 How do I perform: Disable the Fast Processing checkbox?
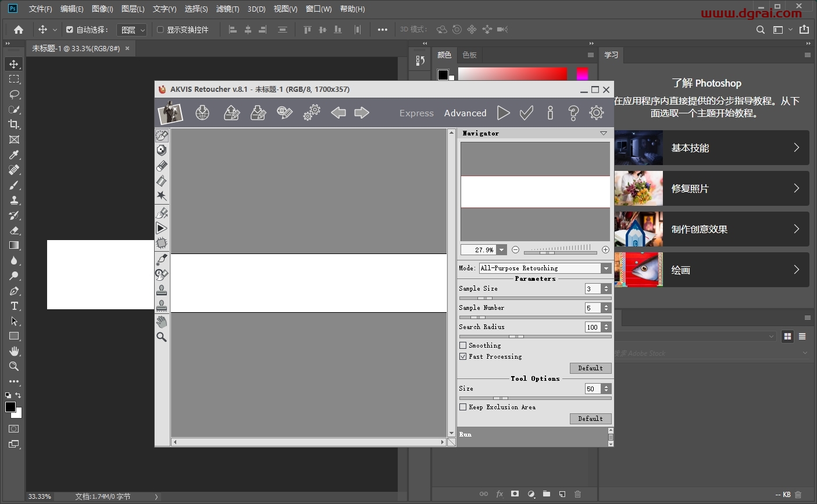coord(463,356)
